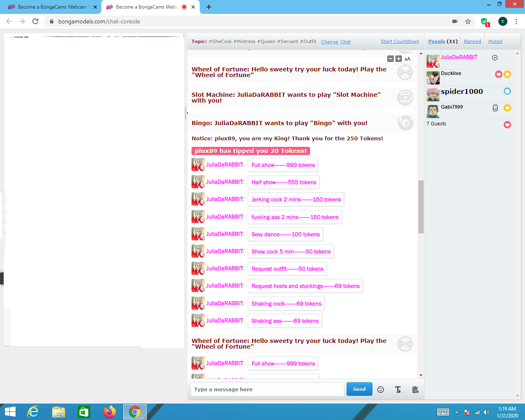Screen dimensions: 525x420
Task: Click the AA font icon in chat
Action: (x=407, y=59)
